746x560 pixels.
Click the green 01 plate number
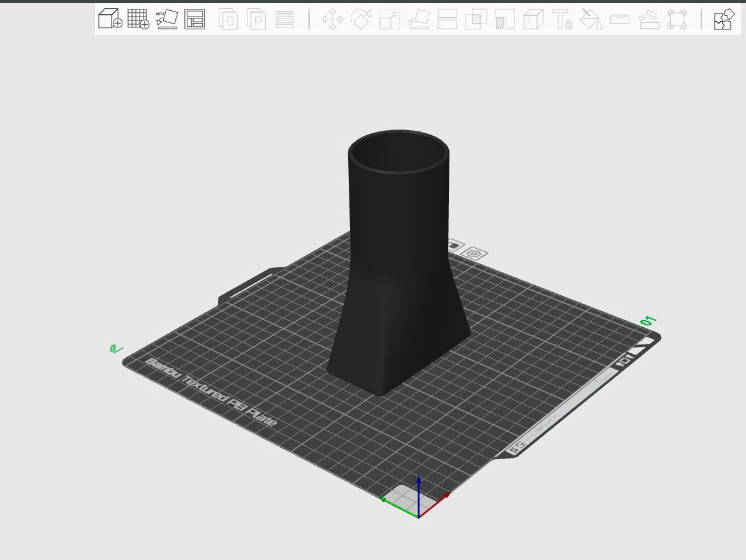click(x=648, y=321)
